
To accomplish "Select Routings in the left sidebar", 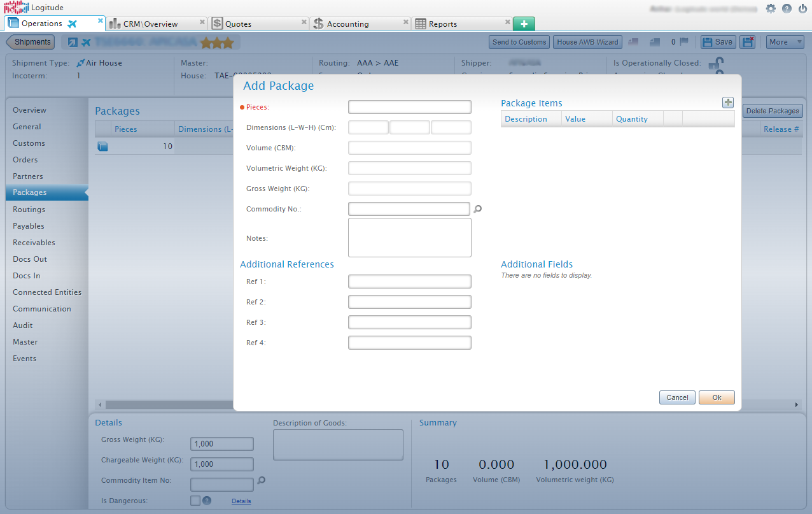I will click(x=29, y=209).
